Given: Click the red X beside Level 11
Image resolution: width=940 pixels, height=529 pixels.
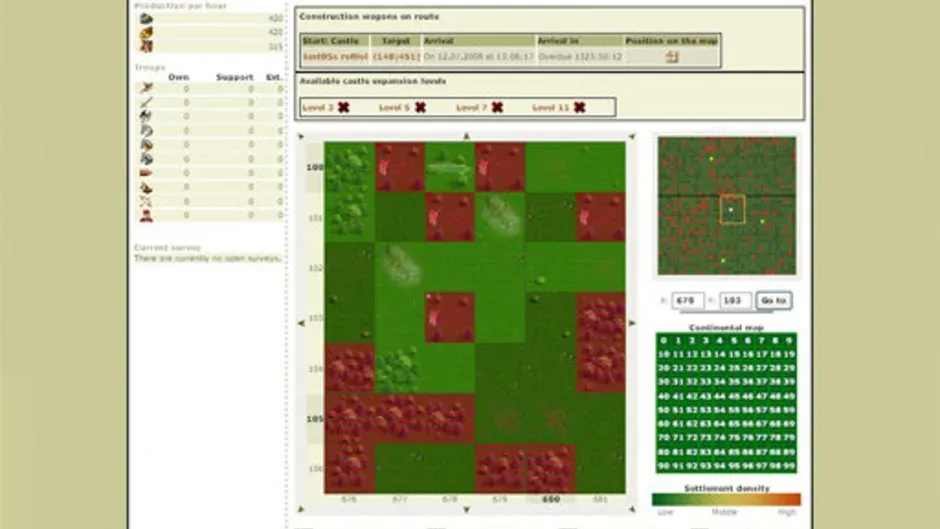Looking at the screenshot, I should (579, 107).
